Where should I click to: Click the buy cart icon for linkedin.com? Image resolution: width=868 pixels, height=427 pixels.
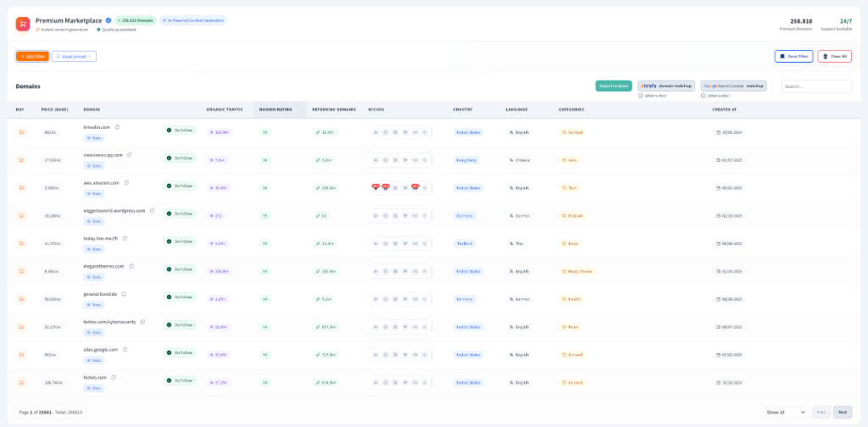click(x=21, y=132)
